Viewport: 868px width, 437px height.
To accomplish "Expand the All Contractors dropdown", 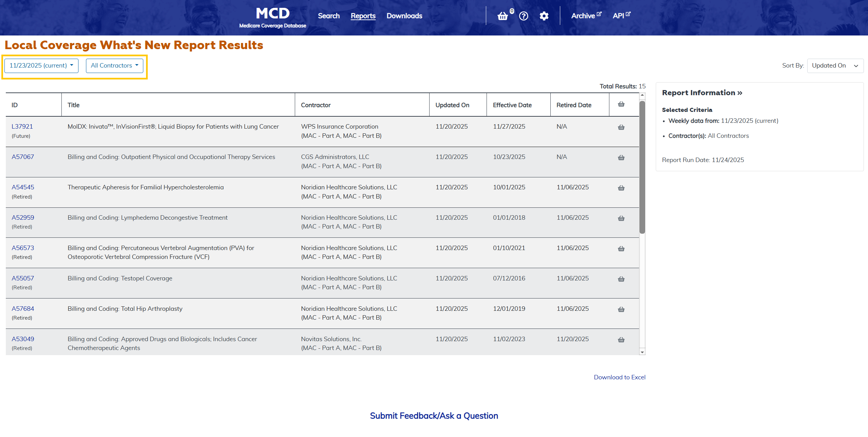I will [x=114, y=65].
